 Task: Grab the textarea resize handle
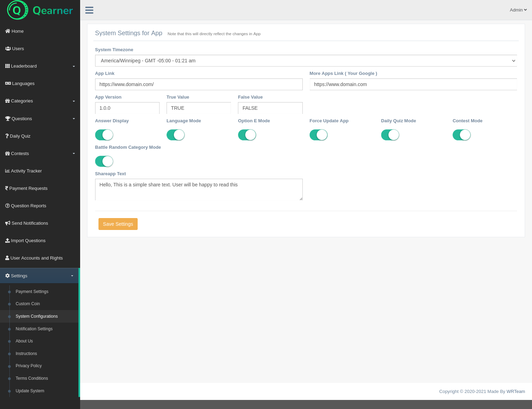pyautogui.click(x=301, y=199)
